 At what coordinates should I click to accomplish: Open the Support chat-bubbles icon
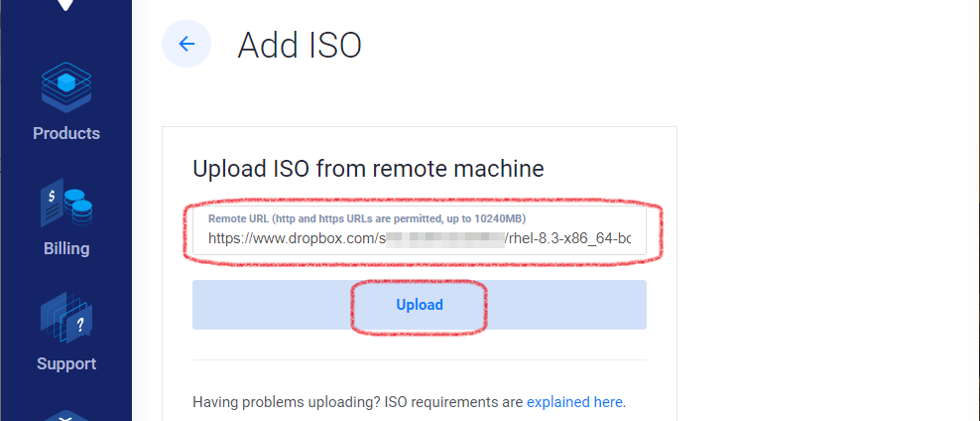pyautogui.click(x=66, y=318)
